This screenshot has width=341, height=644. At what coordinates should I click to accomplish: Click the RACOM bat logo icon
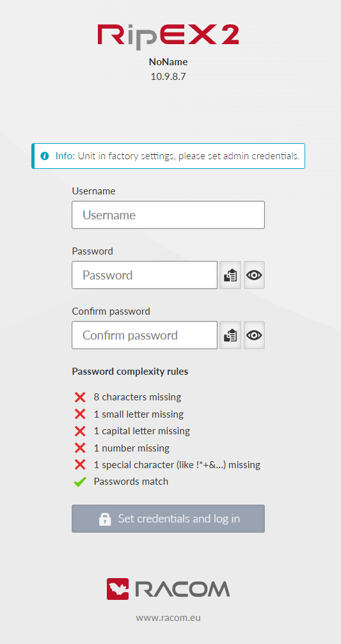click(x=118, y=589)
